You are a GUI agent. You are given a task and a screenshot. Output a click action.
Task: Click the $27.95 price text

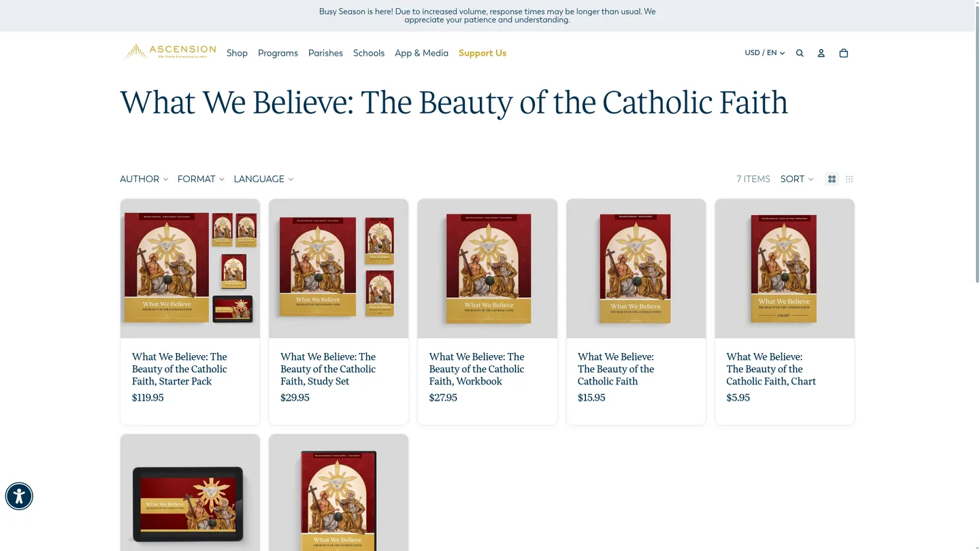(x=443, y=398)
